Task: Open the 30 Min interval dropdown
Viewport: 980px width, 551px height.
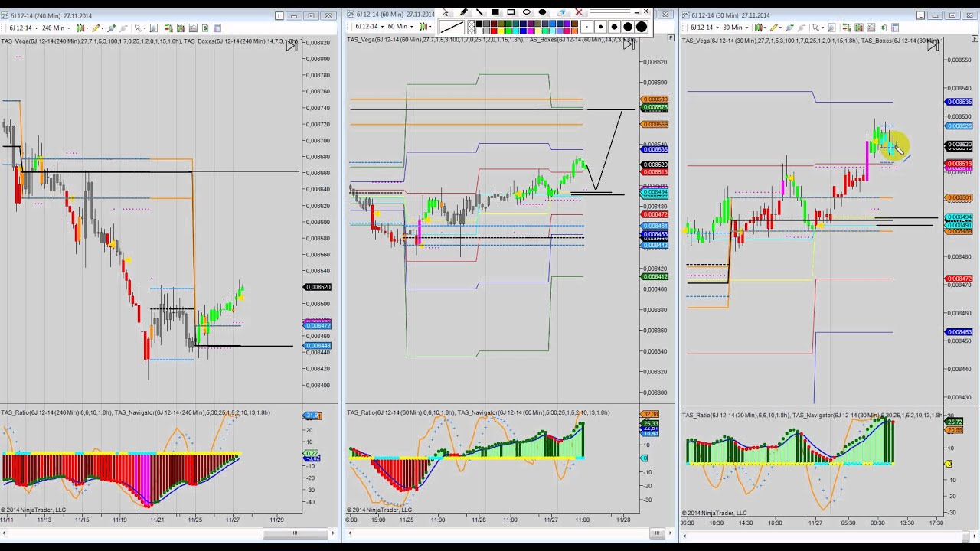Action: (735, 28)
